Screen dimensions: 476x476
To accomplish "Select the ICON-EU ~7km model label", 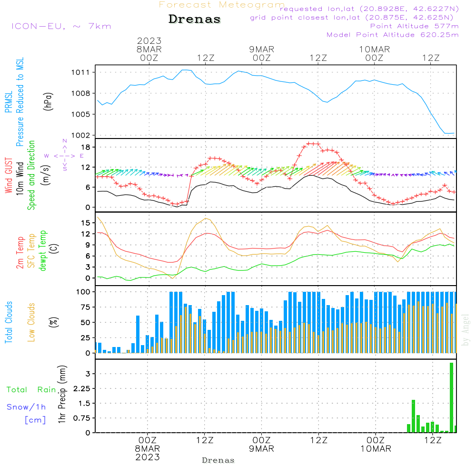I will click(61, 26).
